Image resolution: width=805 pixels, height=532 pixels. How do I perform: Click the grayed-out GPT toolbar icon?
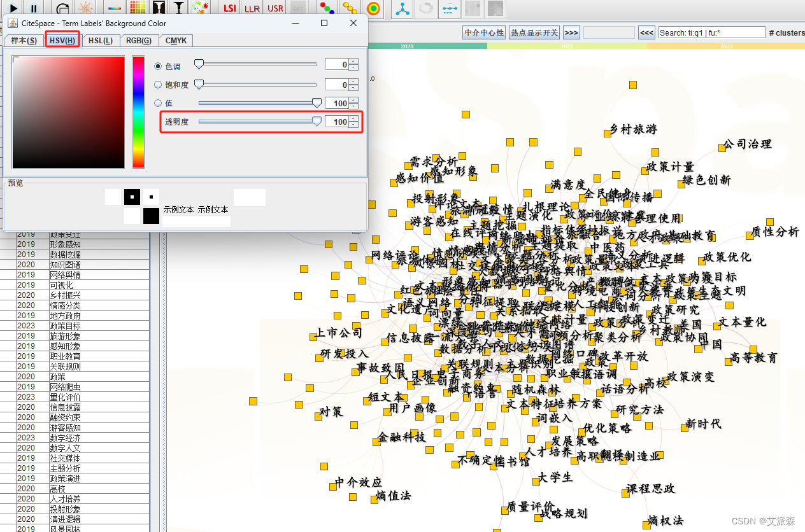tap(297, 8)
